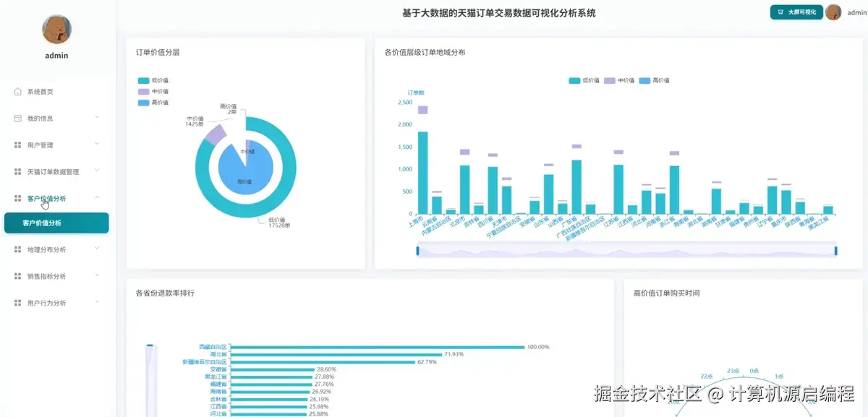Click the right handle of bar chart zoom slider
Image resolution: width=868 pixels, height=417 pixels.
pos(836,251)
